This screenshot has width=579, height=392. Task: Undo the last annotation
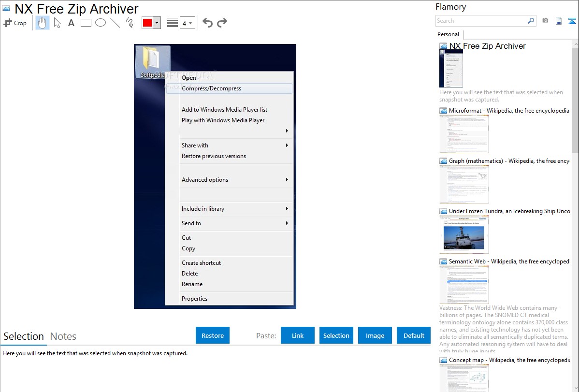207,23
